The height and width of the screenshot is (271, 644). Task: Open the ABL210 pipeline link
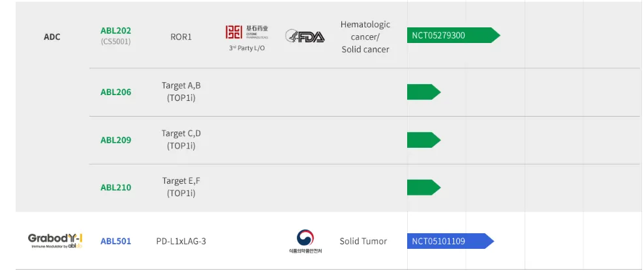[115, 188]
